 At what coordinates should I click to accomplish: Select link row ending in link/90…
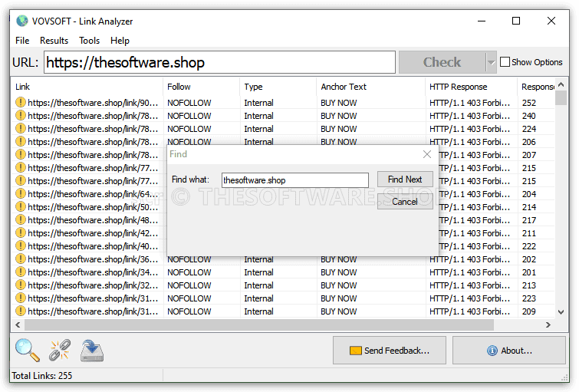pos(93,103)
